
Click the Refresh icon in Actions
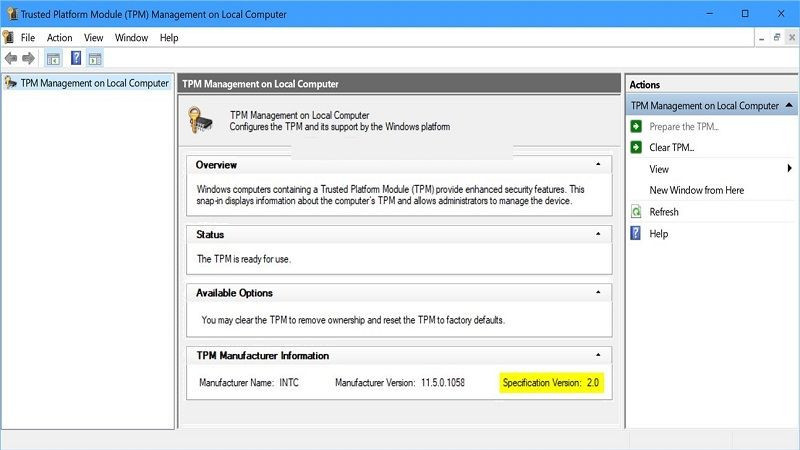636,212
